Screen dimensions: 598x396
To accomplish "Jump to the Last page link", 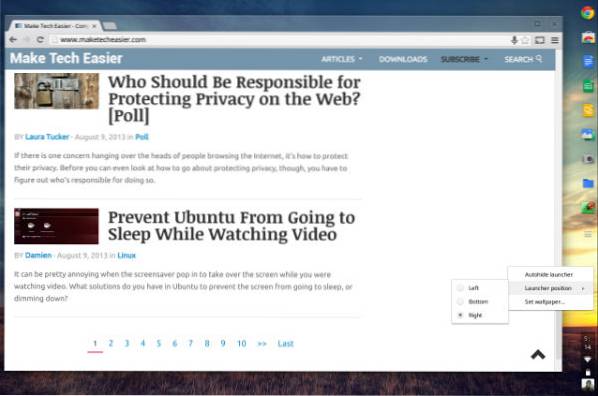I will pos(286,343).
